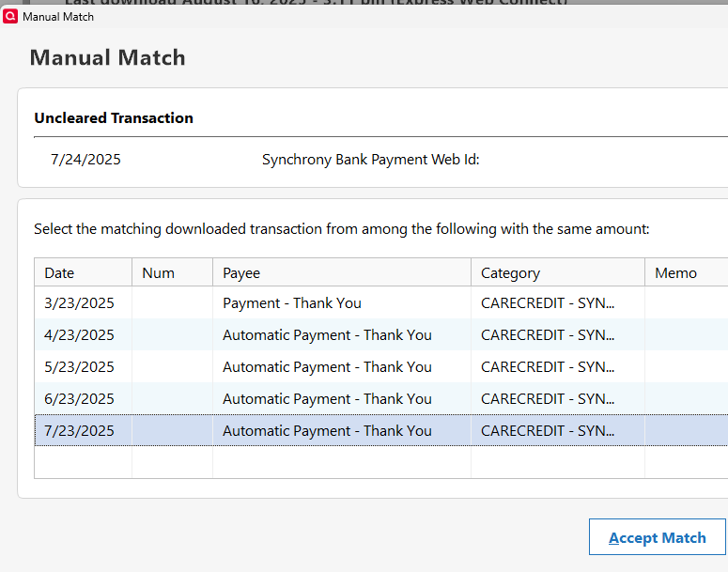Select the 5/23/2025 Automatic Payment row

[x=326, y=367]
